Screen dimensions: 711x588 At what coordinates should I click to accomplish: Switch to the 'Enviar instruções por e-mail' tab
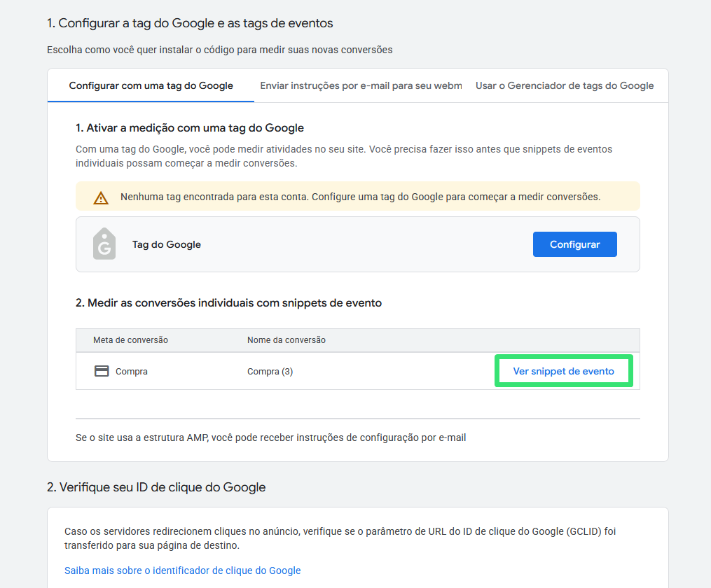pyautogui.click(x=361, y=85)
